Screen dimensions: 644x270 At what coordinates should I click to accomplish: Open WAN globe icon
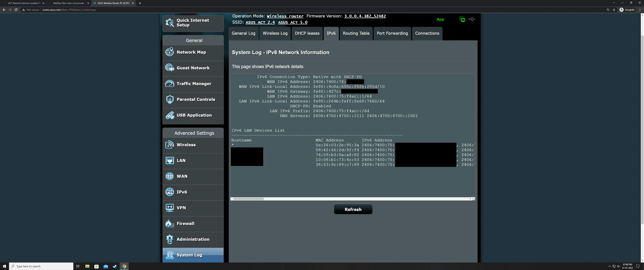tap(169, 176)
